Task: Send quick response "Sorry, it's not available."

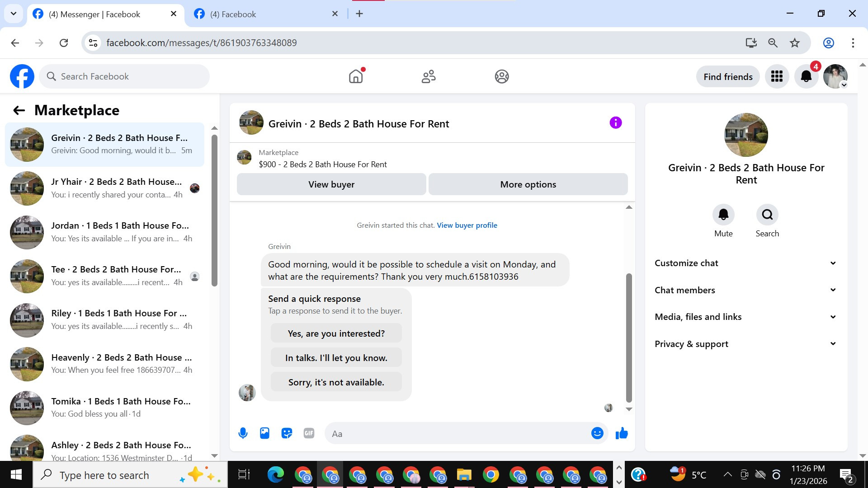Action: coord(336,382)
